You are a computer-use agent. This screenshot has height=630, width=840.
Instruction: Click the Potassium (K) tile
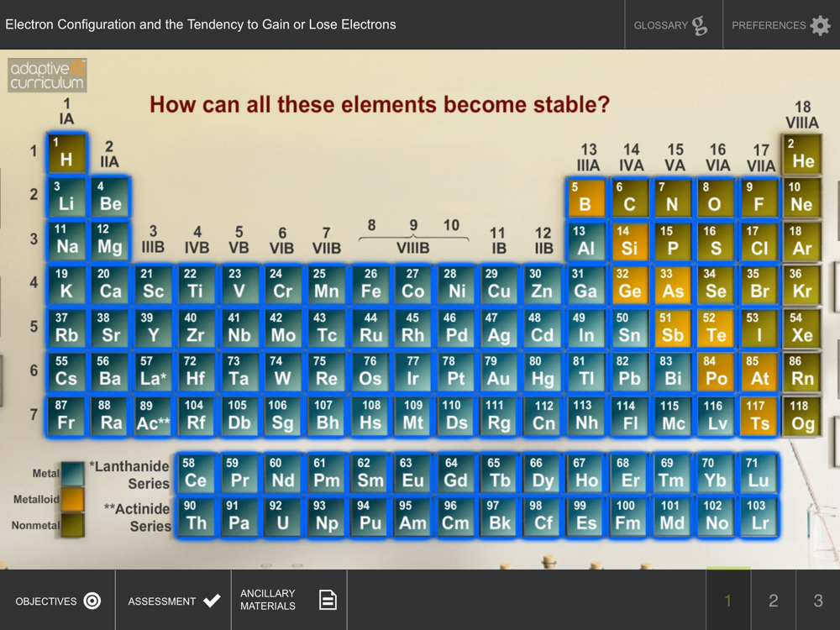pos(66,285)
